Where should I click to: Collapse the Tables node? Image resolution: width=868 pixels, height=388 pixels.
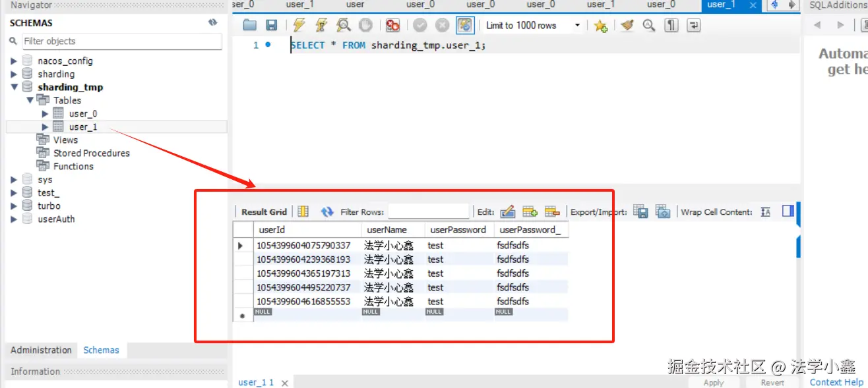[30, 100]
